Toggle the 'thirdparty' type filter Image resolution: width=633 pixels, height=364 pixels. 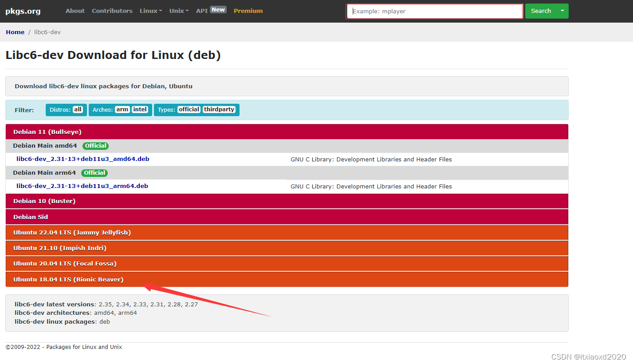219,110
